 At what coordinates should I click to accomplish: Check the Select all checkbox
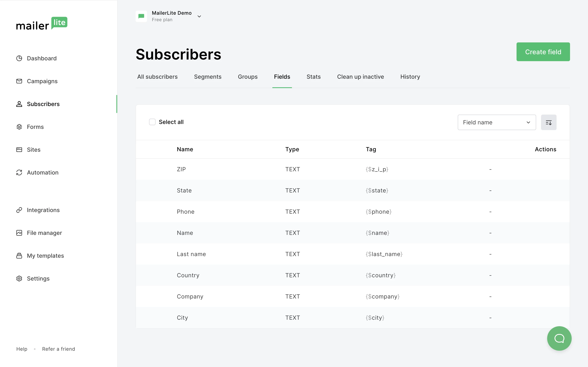coord(152,122)
